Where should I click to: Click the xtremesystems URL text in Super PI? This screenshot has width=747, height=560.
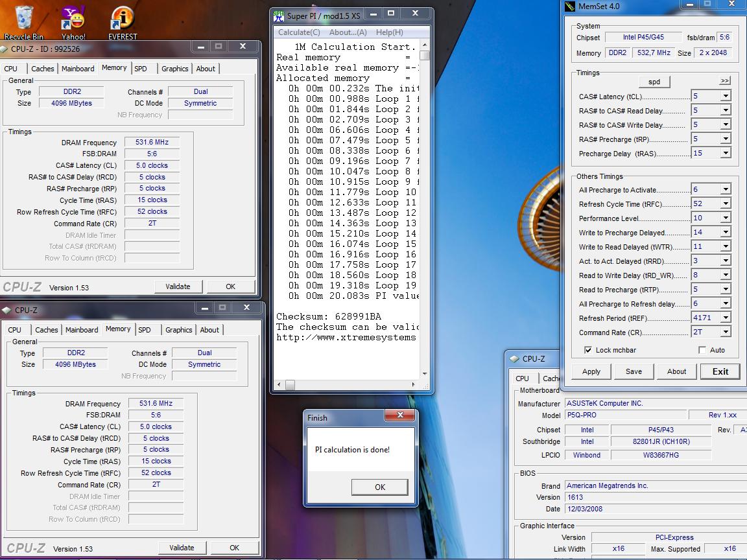[346, 338]
